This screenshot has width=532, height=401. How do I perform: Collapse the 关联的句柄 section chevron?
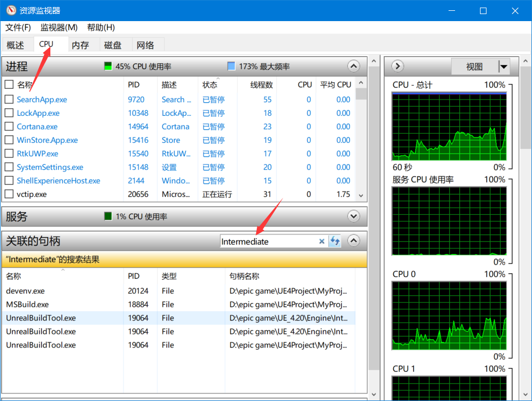tap(354, 241)
